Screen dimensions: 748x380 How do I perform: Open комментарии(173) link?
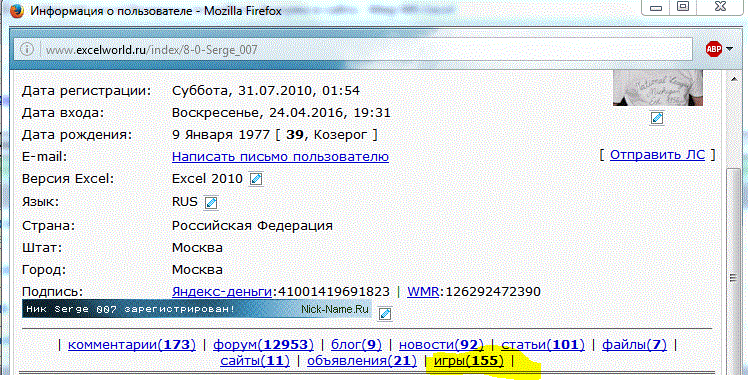coord(132,344)
